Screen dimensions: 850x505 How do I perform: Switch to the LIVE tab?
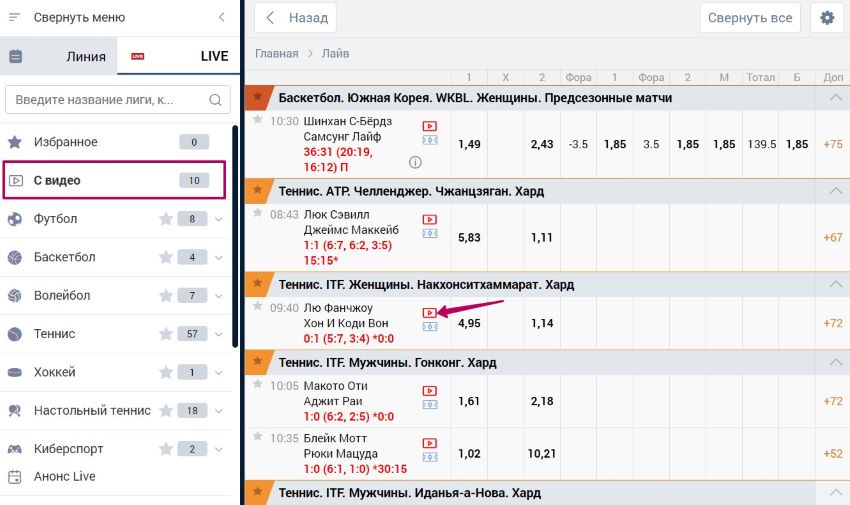click(178, 56)
